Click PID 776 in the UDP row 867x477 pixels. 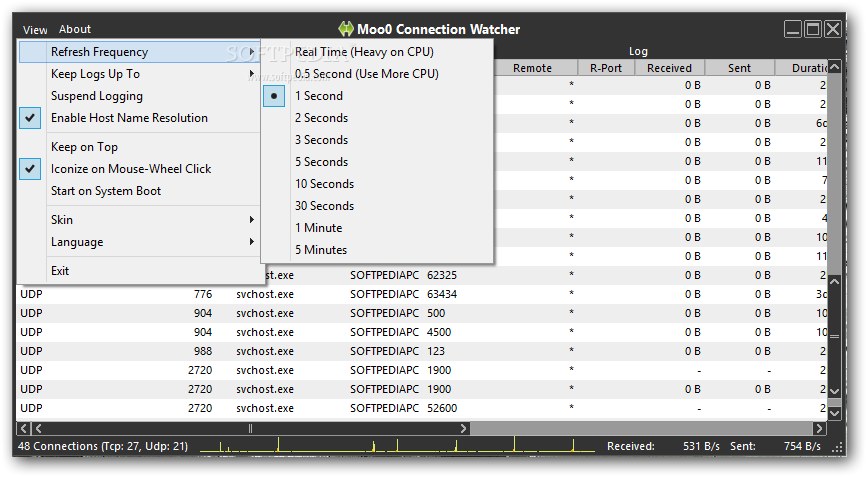(203, 294)
